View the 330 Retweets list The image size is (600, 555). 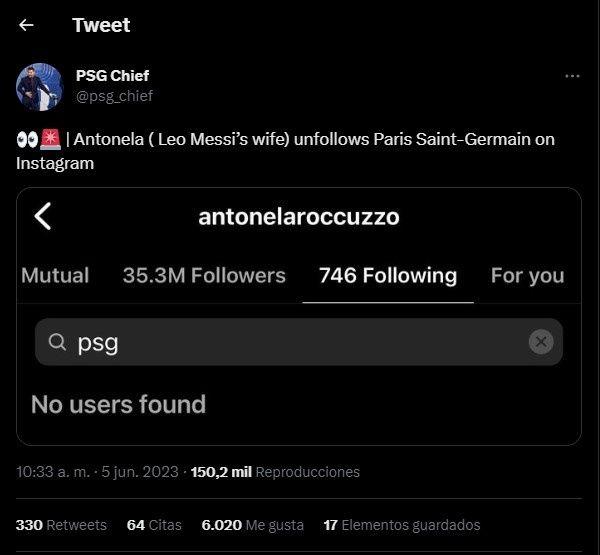coord(61,525)
